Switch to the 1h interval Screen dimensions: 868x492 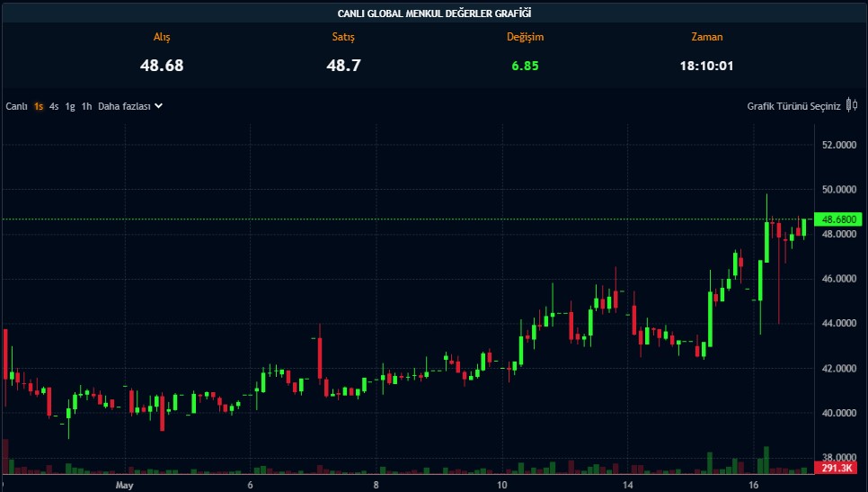tap(86, 106)
